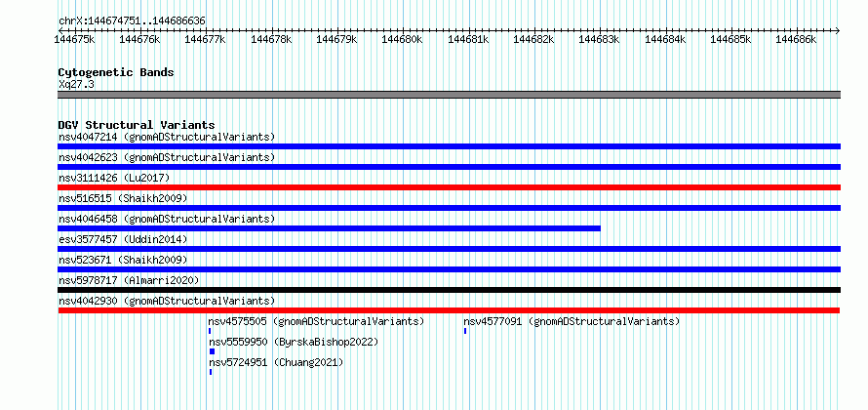Click the red nsv3111426 Lu2017 bar

449,187
